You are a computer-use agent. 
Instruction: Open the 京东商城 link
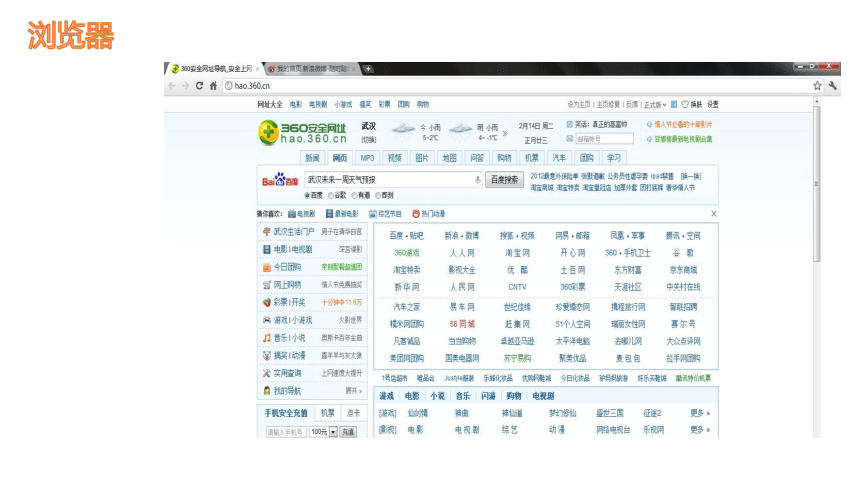tap(683, 270)
